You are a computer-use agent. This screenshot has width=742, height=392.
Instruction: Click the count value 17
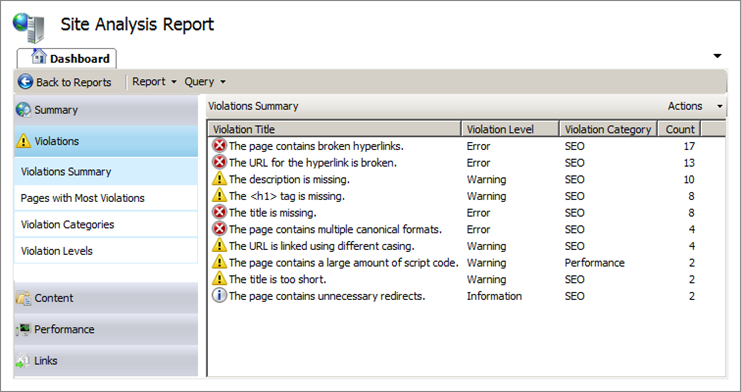pos(689,146)
